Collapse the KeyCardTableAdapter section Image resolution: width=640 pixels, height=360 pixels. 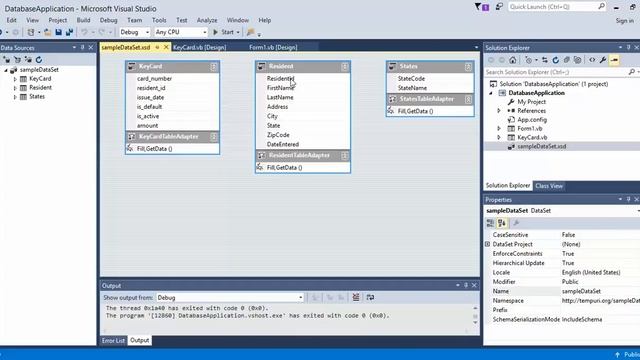click(x=213, y=137)
